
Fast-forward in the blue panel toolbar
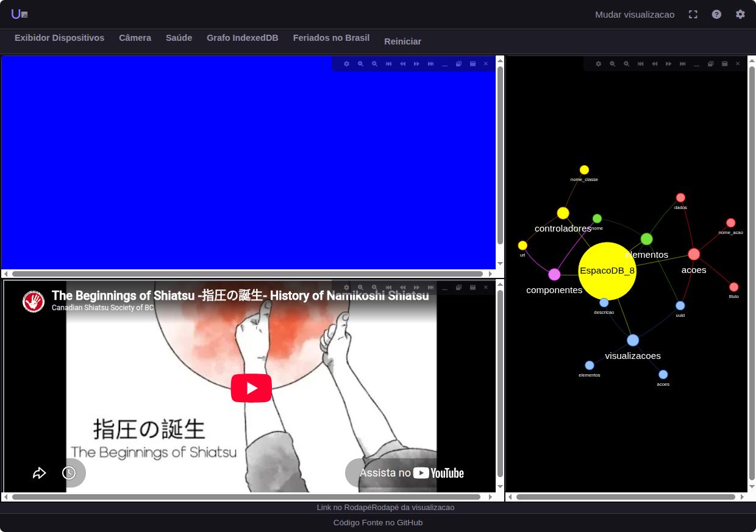(x=416, y=64)
